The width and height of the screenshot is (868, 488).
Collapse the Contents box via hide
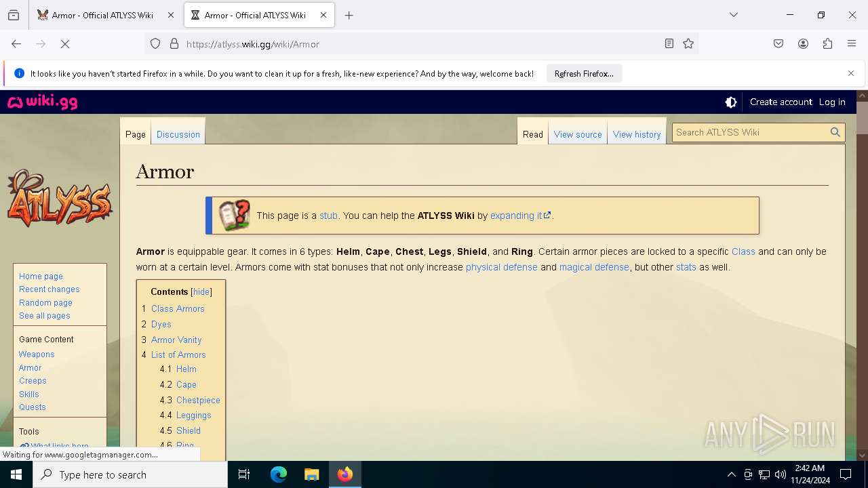(x=201, y=292)
